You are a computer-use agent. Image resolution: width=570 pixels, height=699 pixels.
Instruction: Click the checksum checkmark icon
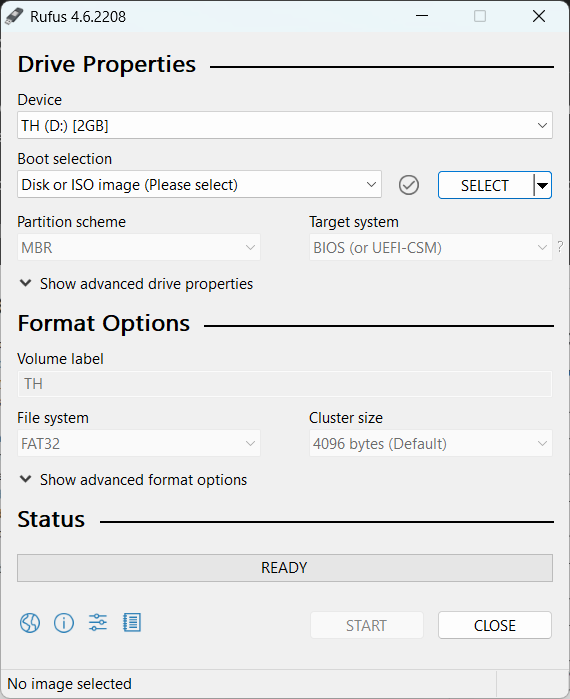409,185
